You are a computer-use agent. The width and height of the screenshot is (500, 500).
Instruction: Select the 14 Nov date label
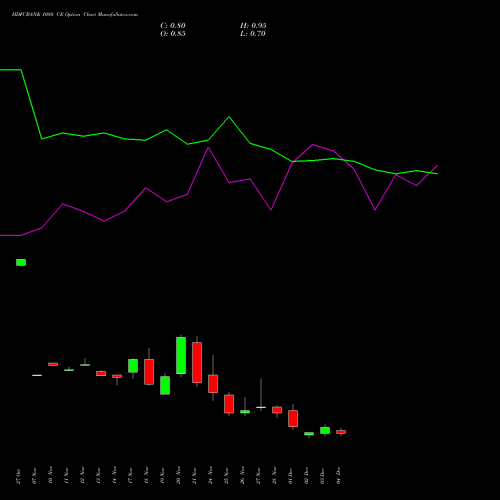click(x=114, y=476)
